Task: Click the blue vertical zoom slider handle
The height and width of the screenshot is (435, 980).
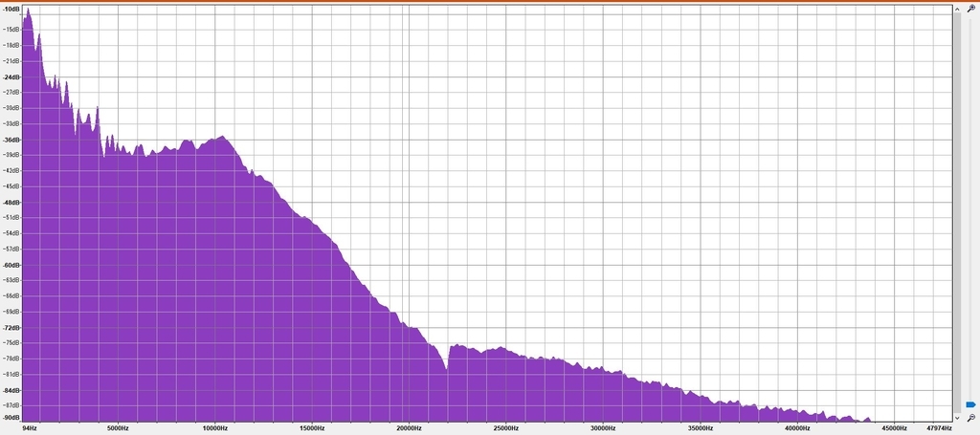Action: pos(970,404)
